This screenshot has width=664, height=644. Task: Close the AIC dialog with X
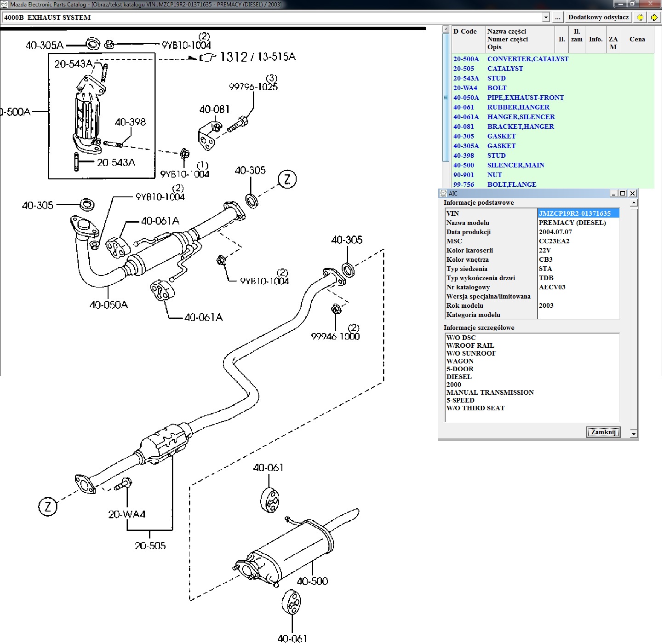(x=632, y=194)
